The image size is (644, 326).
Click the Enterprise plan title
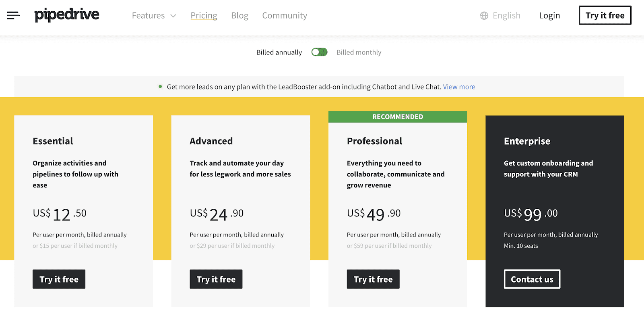click(x=527, y=141)
